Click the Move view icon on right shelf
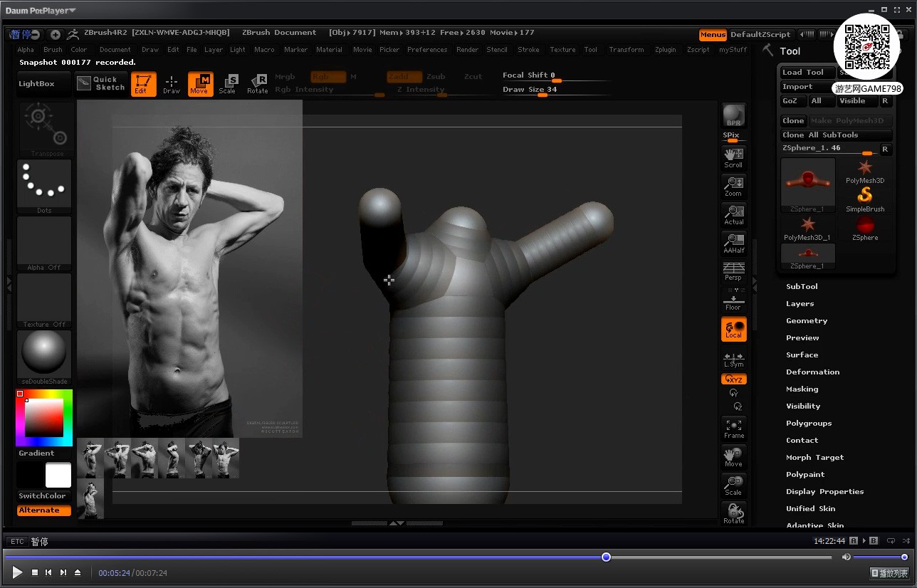This screenshot has height=588, width=917. [733, 457]
